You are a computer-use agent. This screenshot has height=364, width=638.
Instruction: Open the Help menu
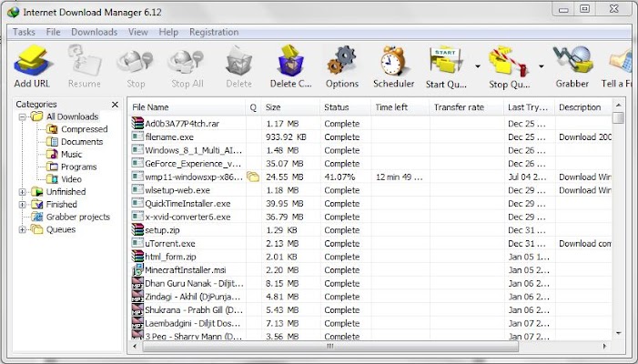(168, 32)
